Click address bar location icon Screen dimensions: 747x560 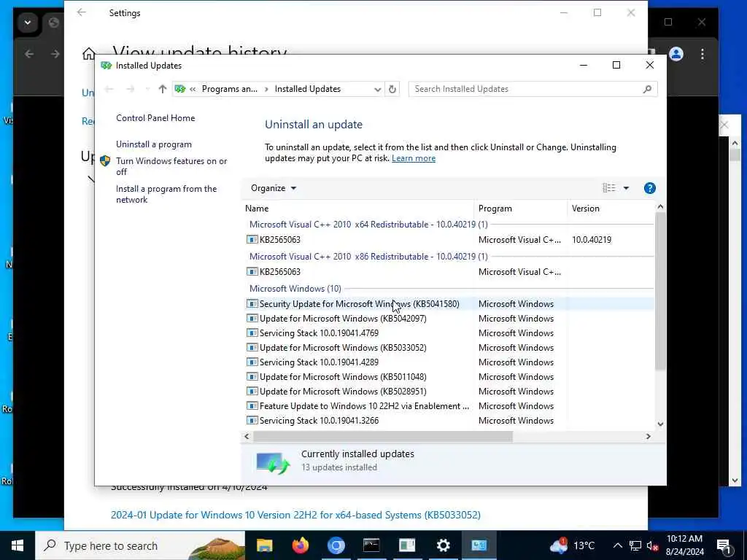pyautogui.click(x=180, y=89)
